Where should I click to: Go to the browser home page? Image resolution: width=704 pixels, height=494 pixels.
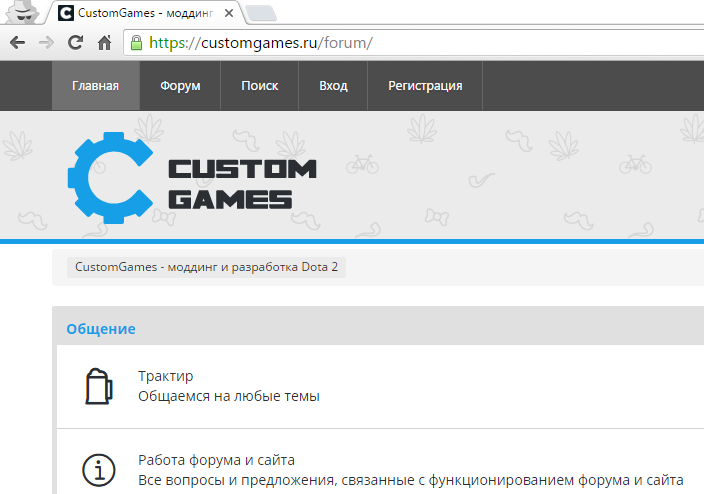pyautogui.click(x=104, y=43)
